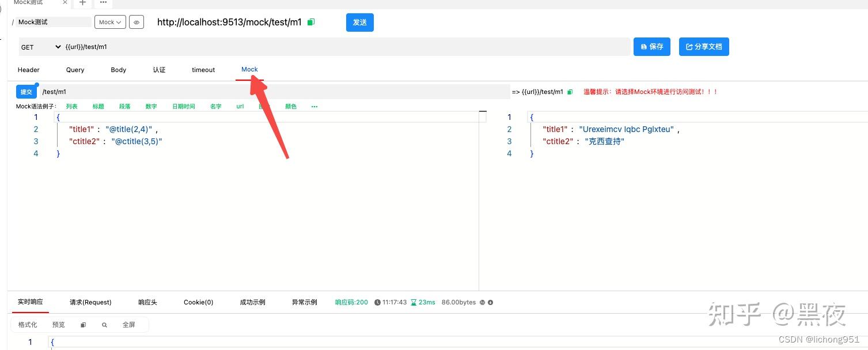Click the copy icon beside {{url}}/test/m1
This screenshot has height=350, width=868.
point(570,92)
